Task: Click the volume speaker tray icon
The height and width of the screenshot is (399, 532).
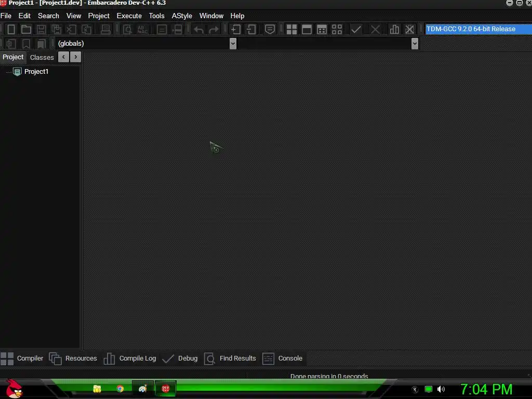Action: pos(441,389)
